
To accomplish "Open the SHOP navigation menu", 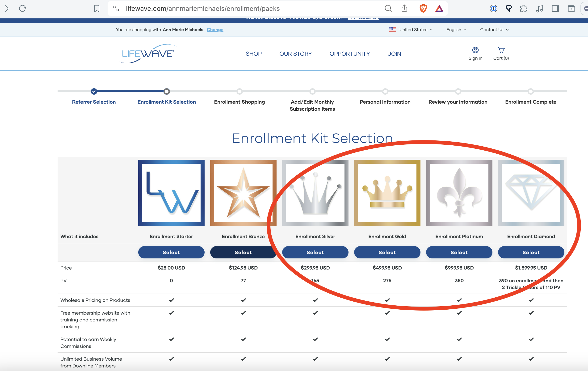I will click(x=253, y=53).
